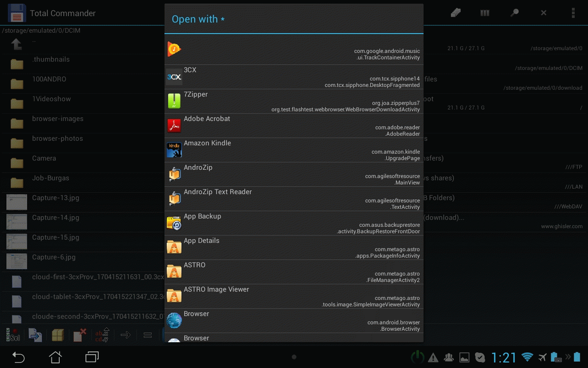Click the folder icon beside Job-Burgas
Viewport: 588px width, 368px height.
click(x=17, y=183)
